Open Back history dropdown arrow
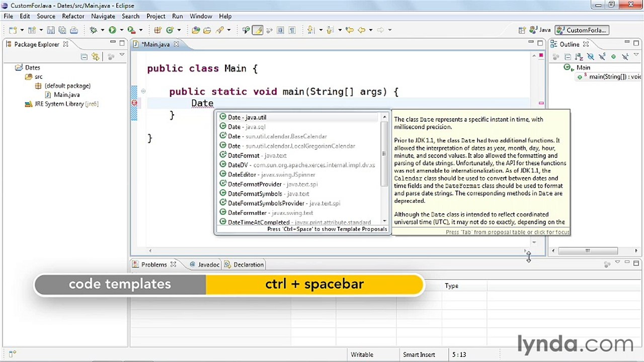 point(371,30)
